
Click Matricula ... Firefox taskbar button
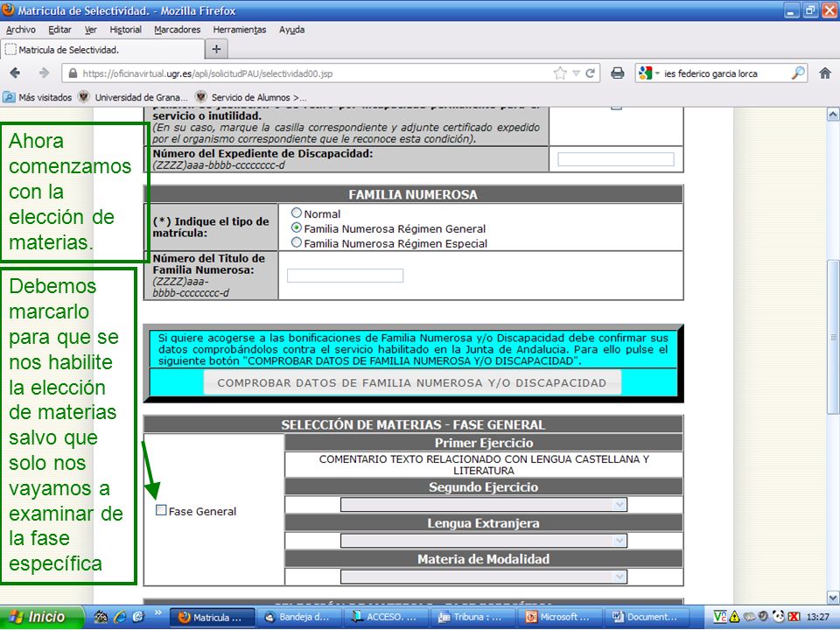pyautogui.click(x=212, y=617)
